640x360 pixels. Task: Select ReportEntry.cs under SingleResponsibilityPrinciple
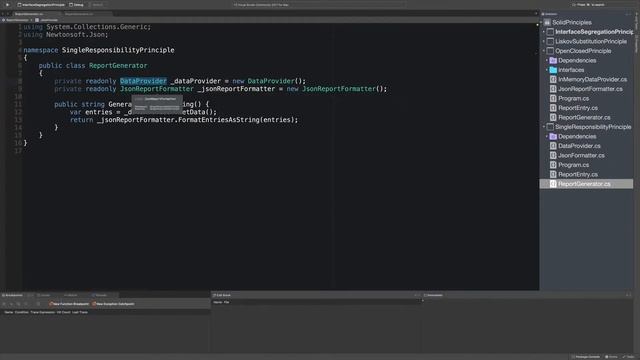[578, 174]
